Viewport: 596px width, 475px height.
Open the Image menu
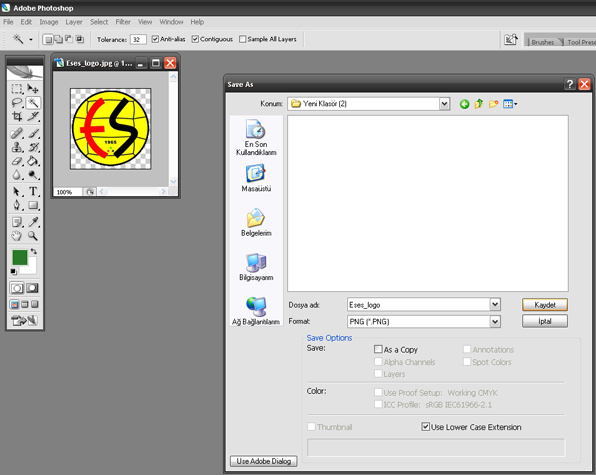click(x=49, y=22)
